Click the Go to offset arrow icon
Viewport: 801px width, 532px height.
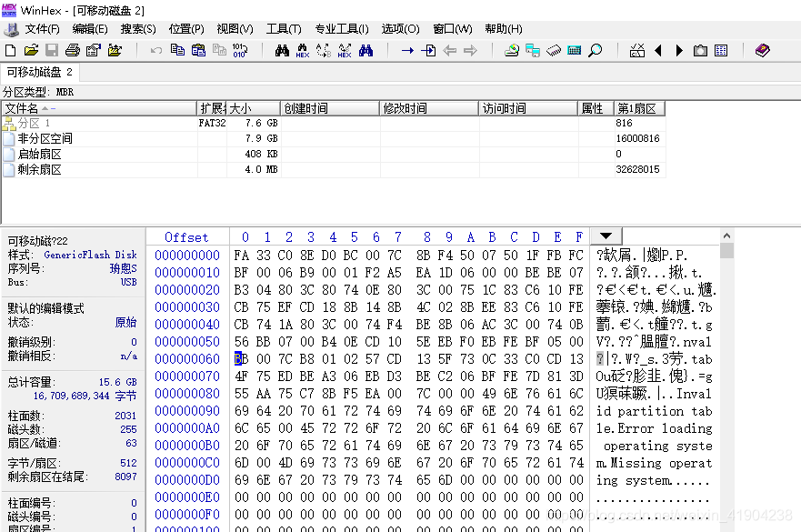407,50
